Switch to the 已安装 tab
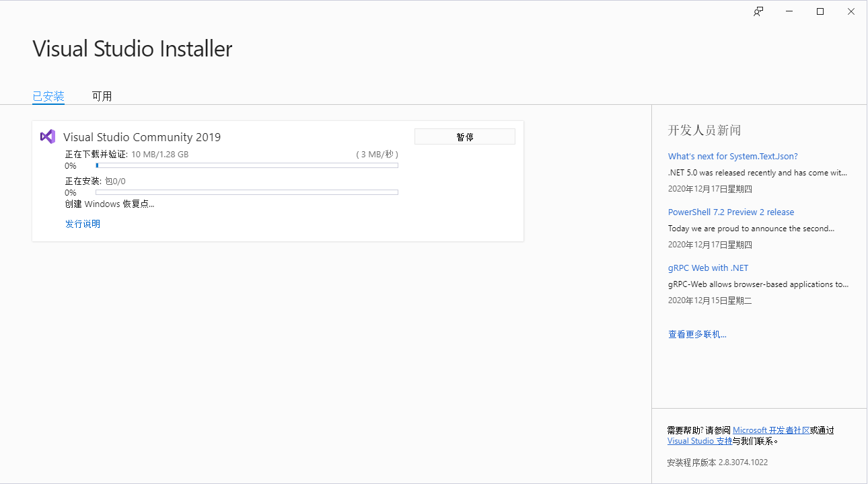This screenshot has height=484, width=868. pyautogui.click(x=48, y=96)
